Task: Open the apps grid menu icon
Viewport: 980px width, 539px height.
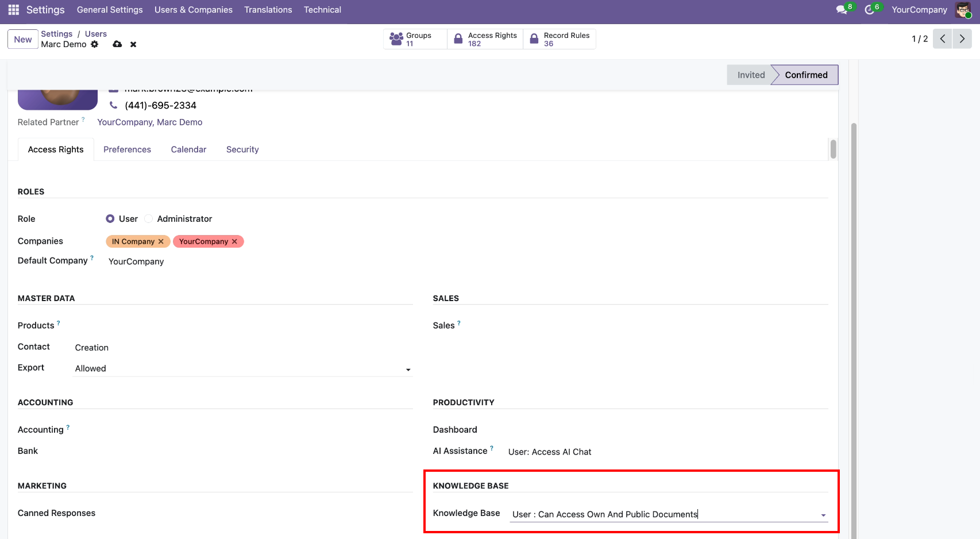Action: pos(13,10)
